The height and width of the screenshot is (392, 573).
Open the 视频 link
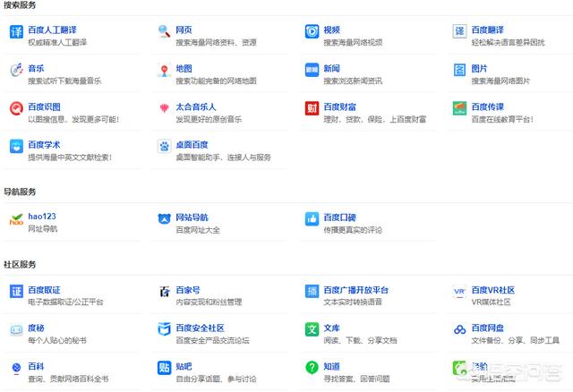point(332,30)
